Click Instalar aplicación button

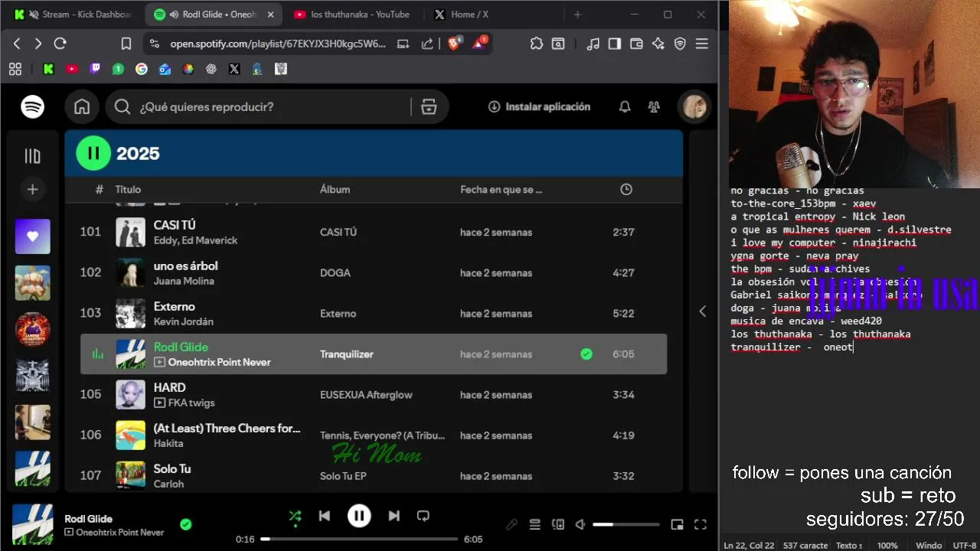539,107
